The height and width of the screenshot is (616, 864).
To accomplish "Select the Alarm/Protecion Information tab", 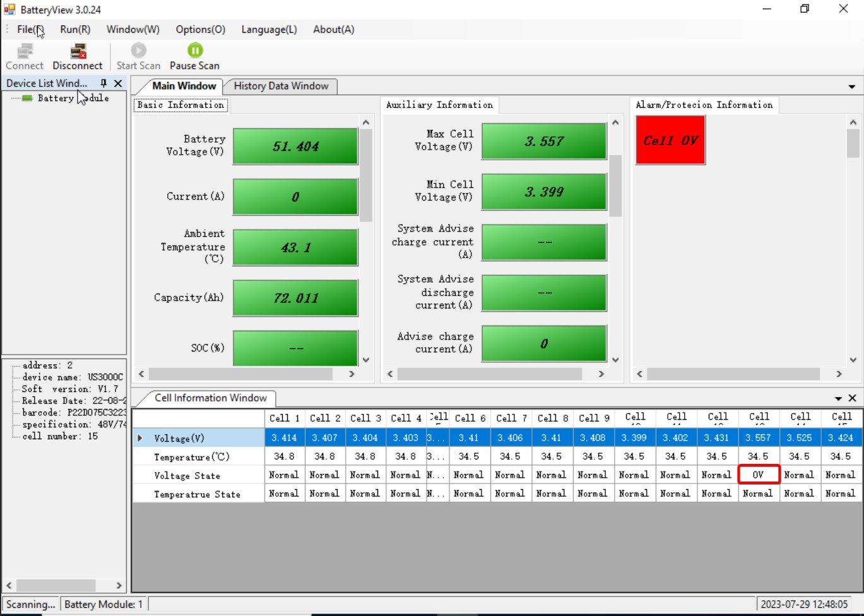I will [704, 105].
